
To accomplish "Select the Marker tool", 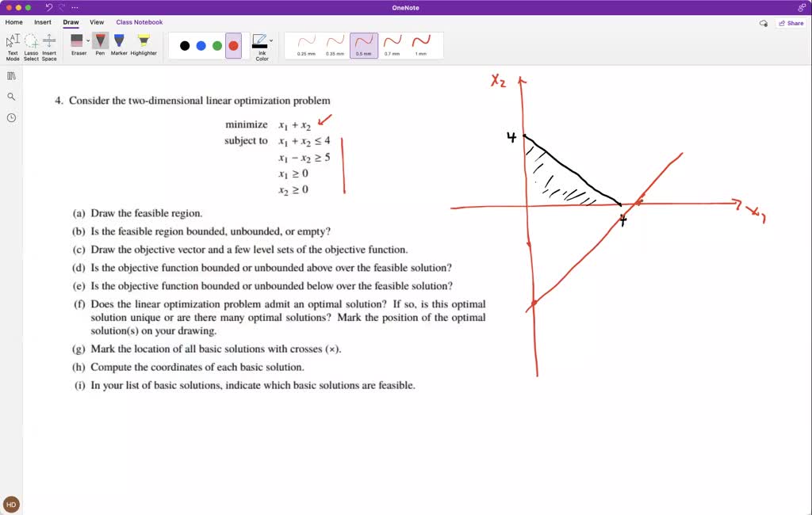I will [119, 44].
